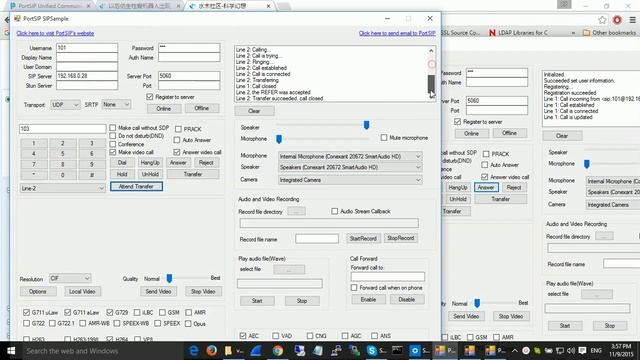Open the ENG input language indicator
This screenshot has width=640, height=360.
pos(596,351)
